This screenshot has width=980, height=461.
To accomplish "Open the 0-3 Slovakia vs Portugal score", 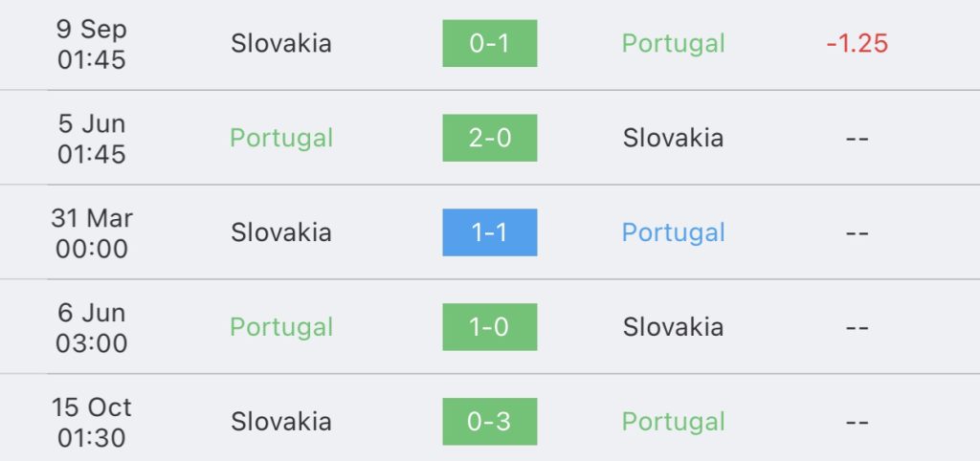I will pos(489,422).
